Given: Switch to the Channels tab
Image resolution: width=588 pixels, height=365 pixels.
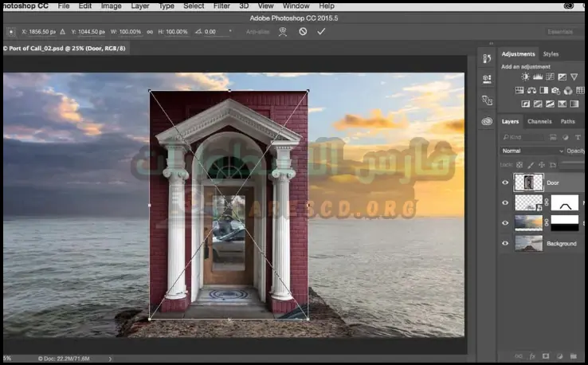Looking at the screenshot, I should (x=539, y=122).
